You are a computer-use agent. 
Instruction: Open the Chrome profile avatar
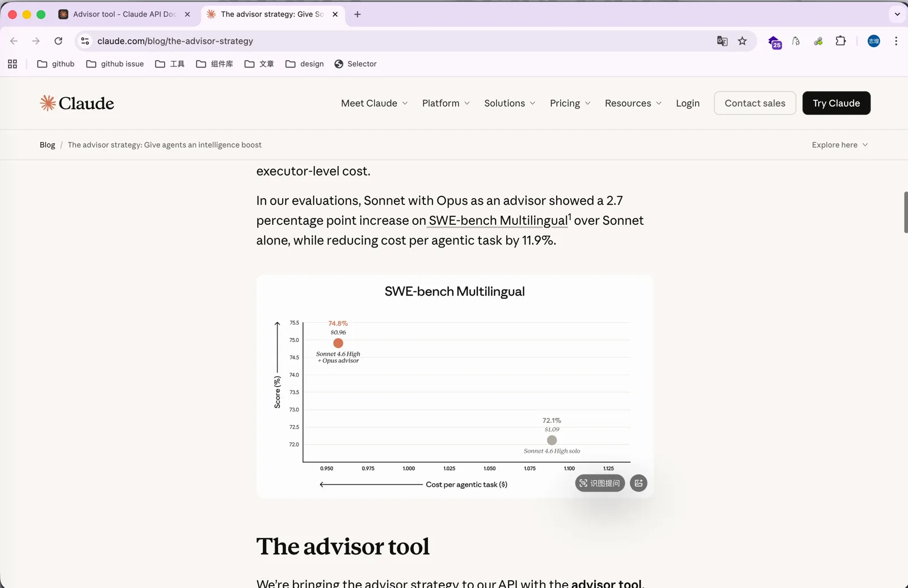coord(874,41)
